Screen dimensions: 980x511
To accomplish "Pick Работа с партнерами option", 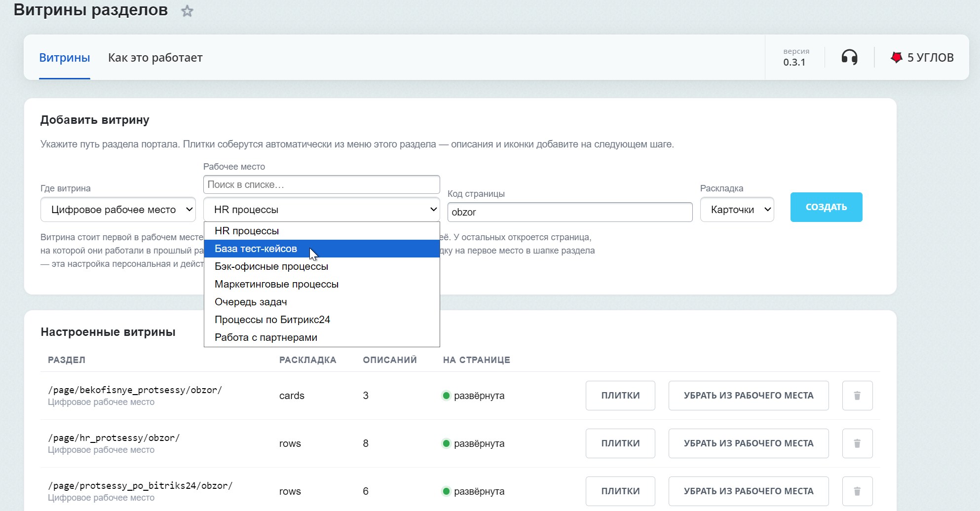I will pyautogui.click(x=322, y=337).
